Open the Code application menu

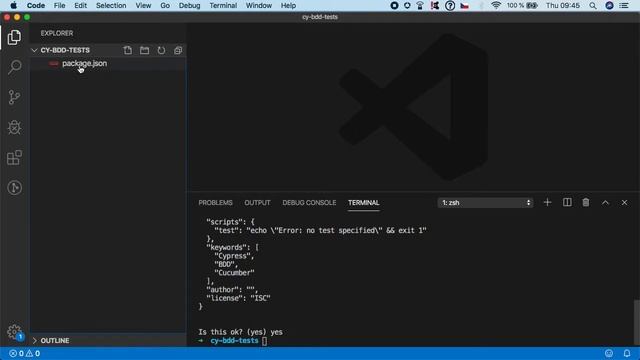coord(36,6)
